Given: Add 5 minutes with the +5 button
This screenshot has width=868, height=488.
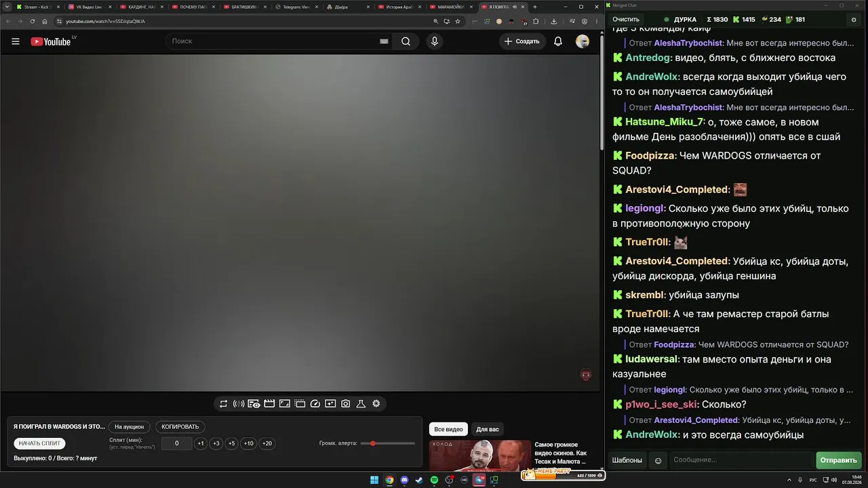Looking at the screenshot, I should 232,443.
